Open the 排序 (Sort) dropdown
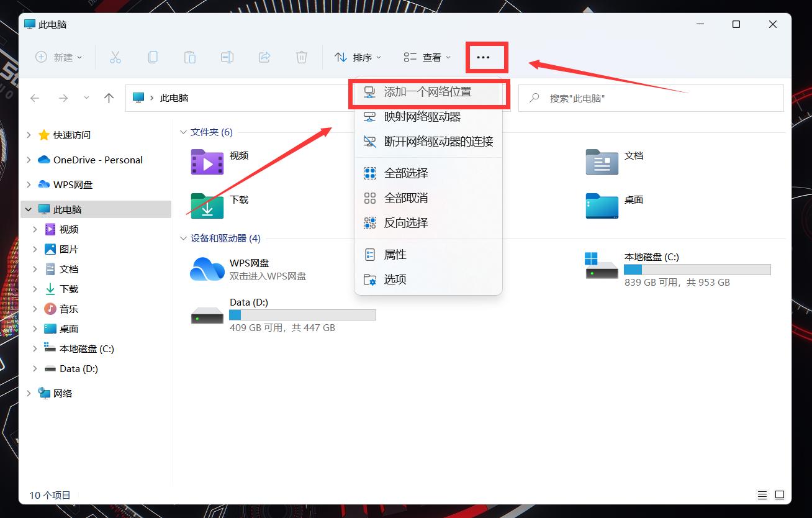This screenshot has height=518, width=812. [358, 57]
